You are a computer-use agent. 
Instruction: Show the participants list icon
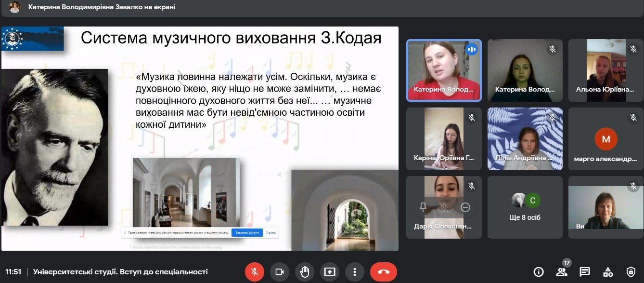coord(562,272)
